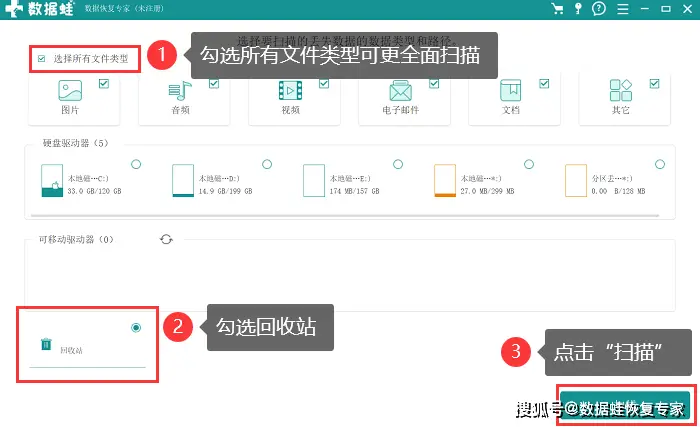
Task: Click the 音频 audio type icon
Action: pyautogui.click(x=180, y=91)
